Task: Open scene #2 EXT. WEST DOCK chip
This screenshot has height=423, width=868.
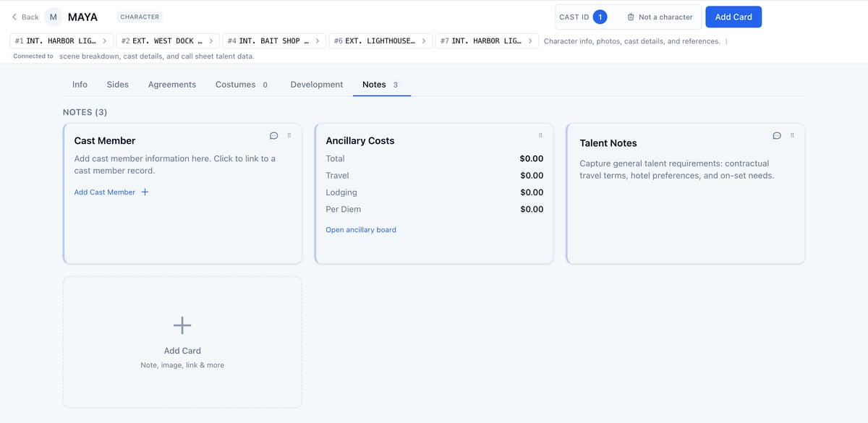Action: click(x=168, y=41)
